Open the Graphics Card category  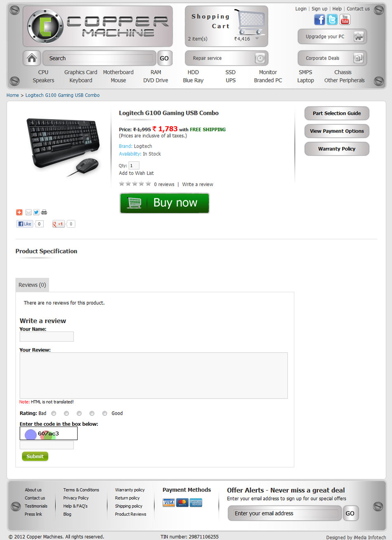click(x=81, y=72)
